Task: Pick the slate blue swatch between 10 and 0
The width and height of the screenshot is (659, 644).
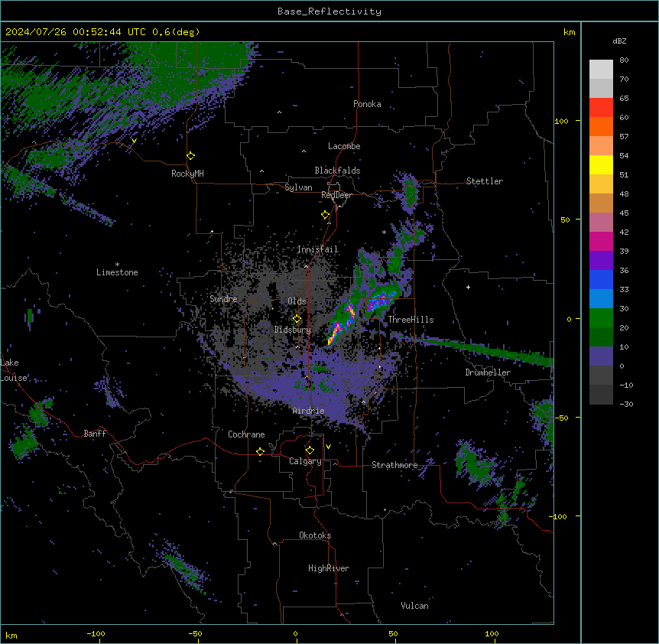Action: coord(601,356)
